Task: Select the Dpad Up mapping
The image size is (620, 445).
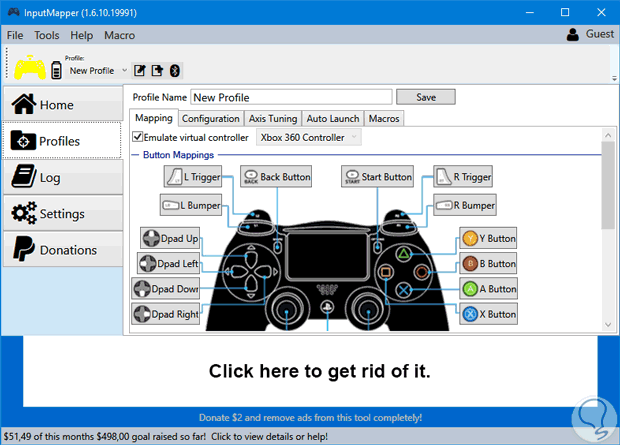Action: point(170,238)
